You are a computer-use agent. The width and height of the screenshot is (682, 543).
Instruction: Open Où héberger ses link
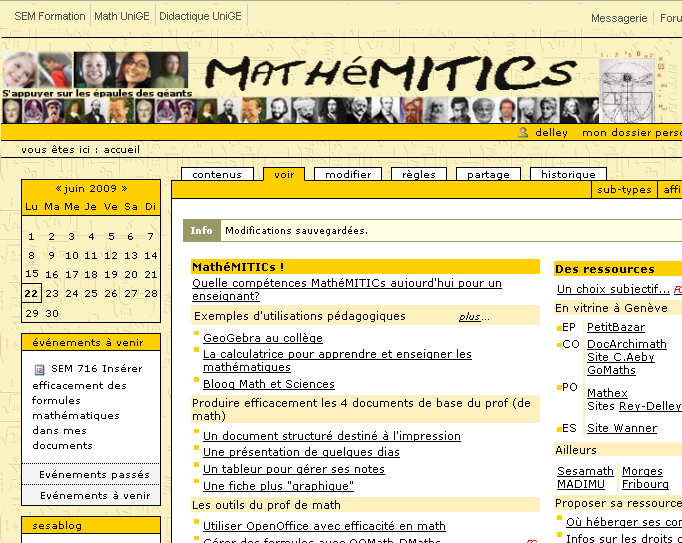[624, 522]
